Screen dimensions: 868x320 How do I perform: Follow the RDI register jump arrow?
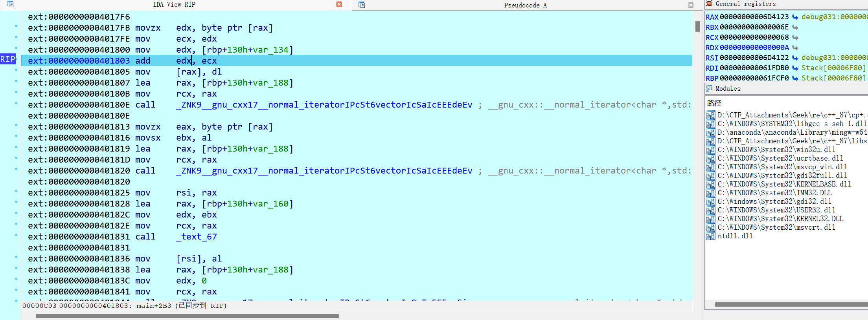coord(795,68)
